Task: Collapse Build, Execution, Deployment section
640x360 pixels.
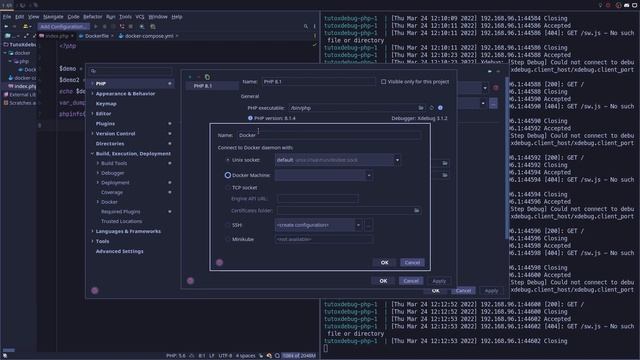Action: coord(93,153)
